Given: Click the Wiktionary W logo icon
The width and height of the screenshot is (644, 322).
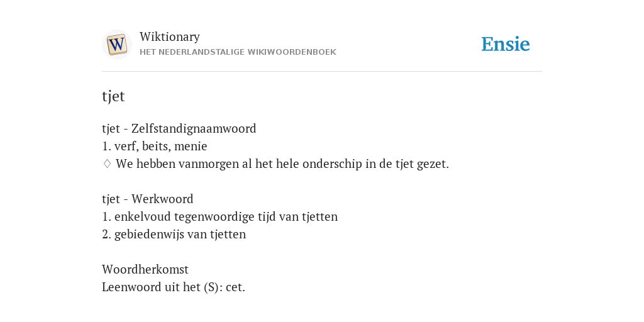Looking at the screenshot, I should 116,45.
